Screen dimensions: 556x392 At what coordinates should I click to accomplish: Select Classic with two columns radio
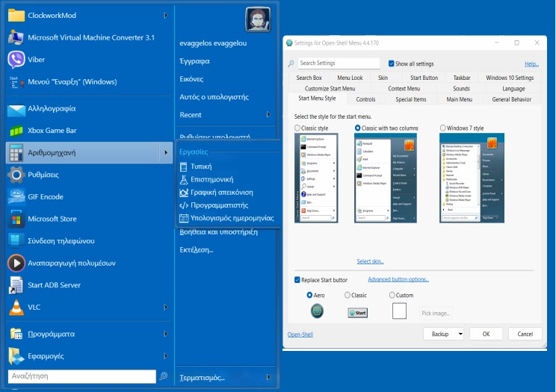pyautogui.click(x=357, y=128)
